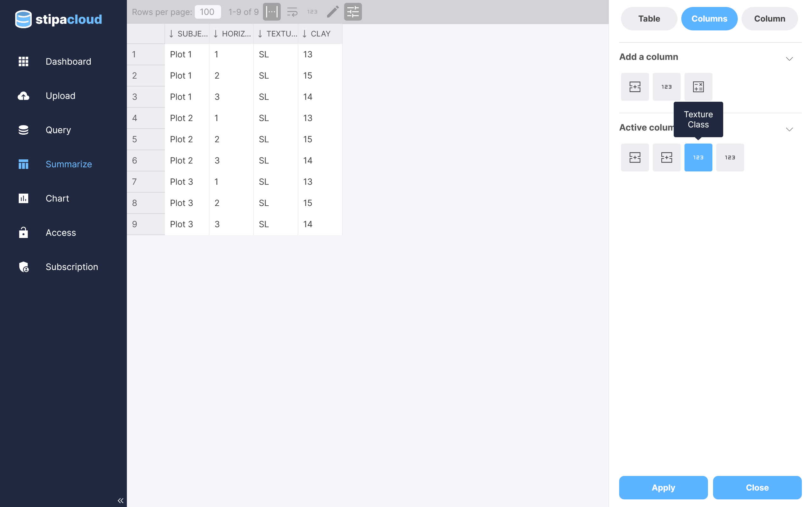
Task: Select the first active column icon
Action: (x=634, y=157)
